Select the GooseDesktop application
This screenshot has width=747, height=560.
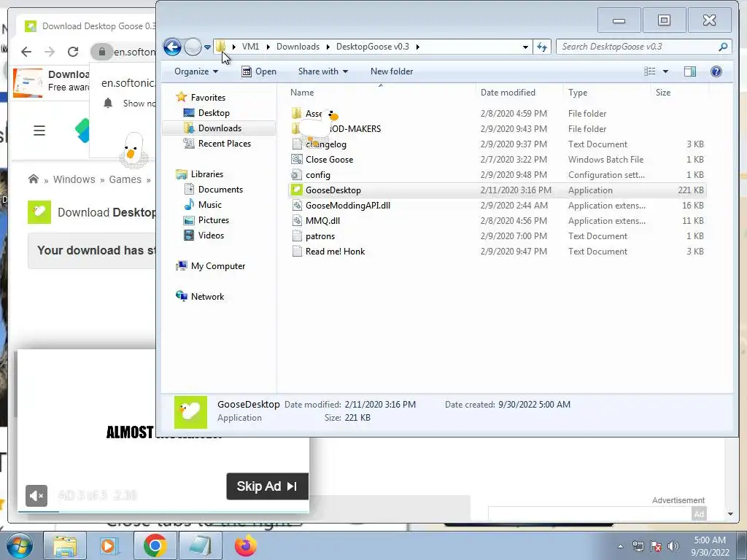point(497,190)
